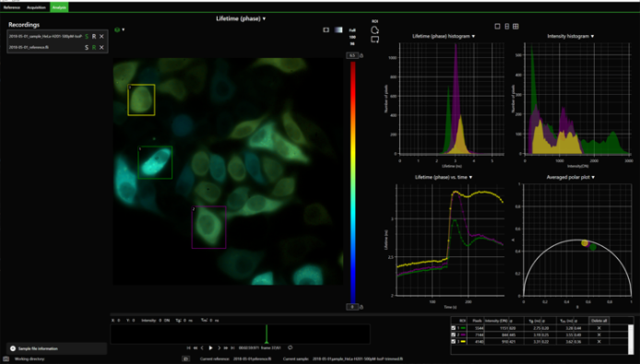The width and height of the screenshot is (640, 364).
Task: Switch to the Acquisition tab
Action: [36, 7]
